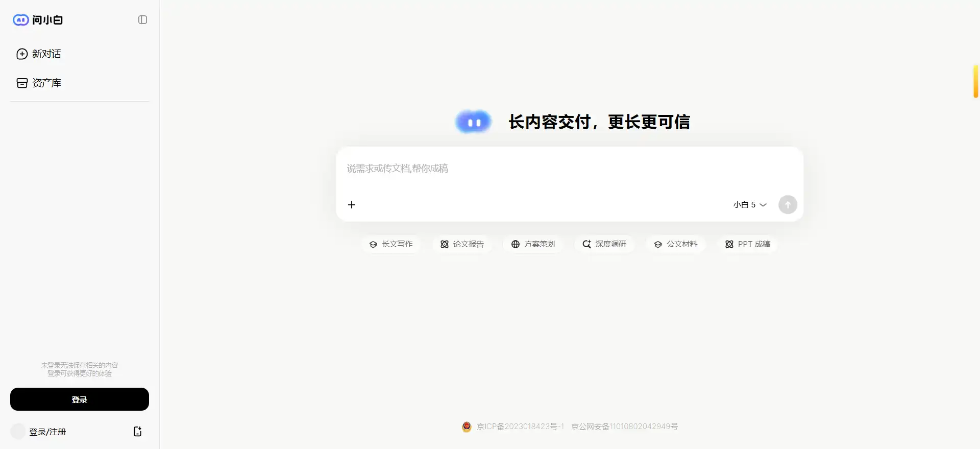Click the mobile app icon beside 登录/注册
Screen dimensions: 980x449
(x=138, y=432)
